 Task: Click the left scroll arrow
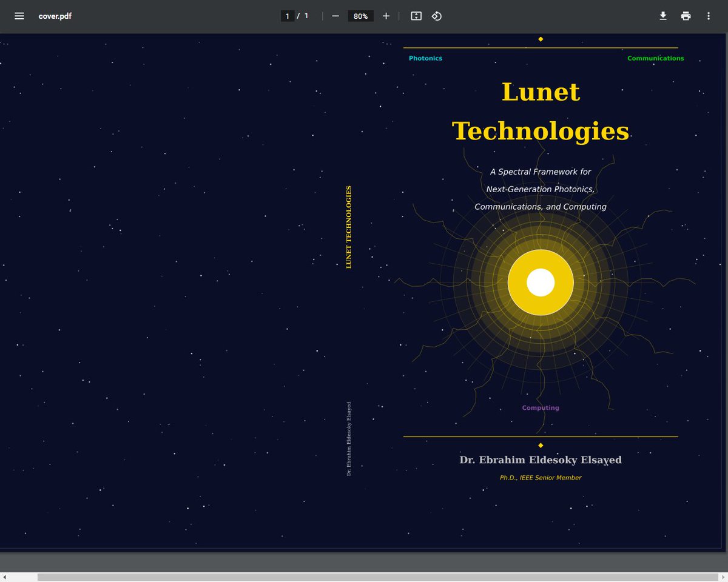(4, 577)
